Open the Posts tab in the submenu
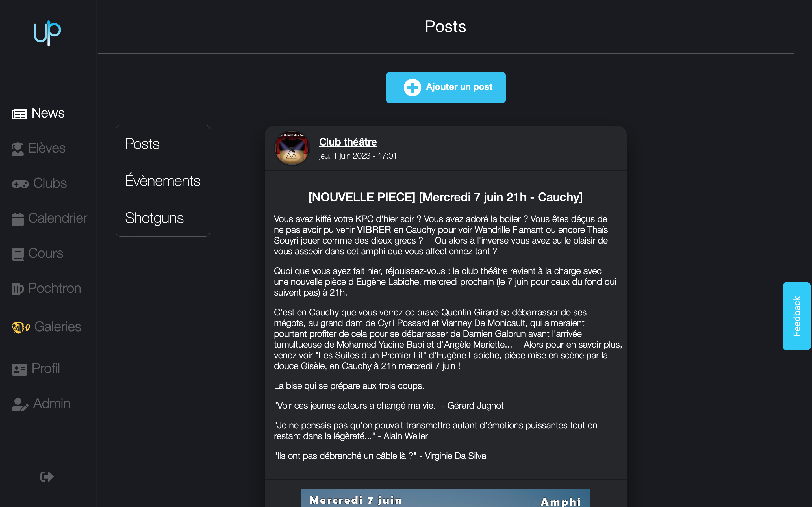812x507 pixels. [162, 144]
